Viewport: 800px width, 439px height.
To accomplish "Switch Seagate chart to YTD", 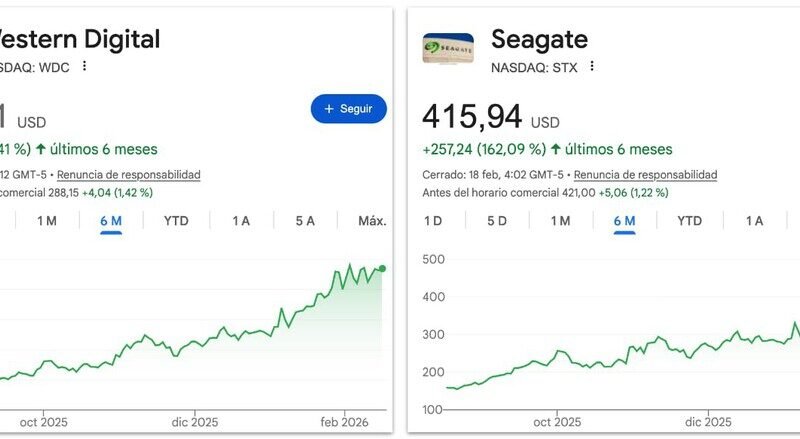I will (x=690, y=221).
